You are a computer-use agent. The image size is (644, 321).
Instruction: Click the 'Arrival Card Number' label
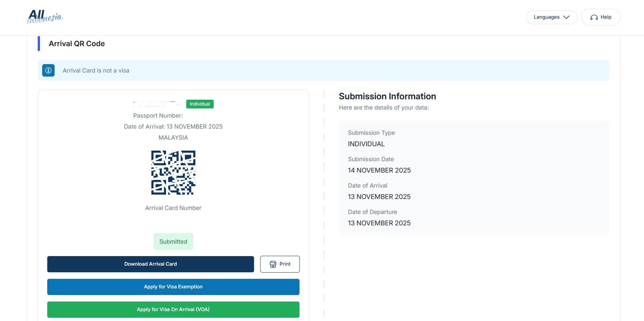click(173, 208)
